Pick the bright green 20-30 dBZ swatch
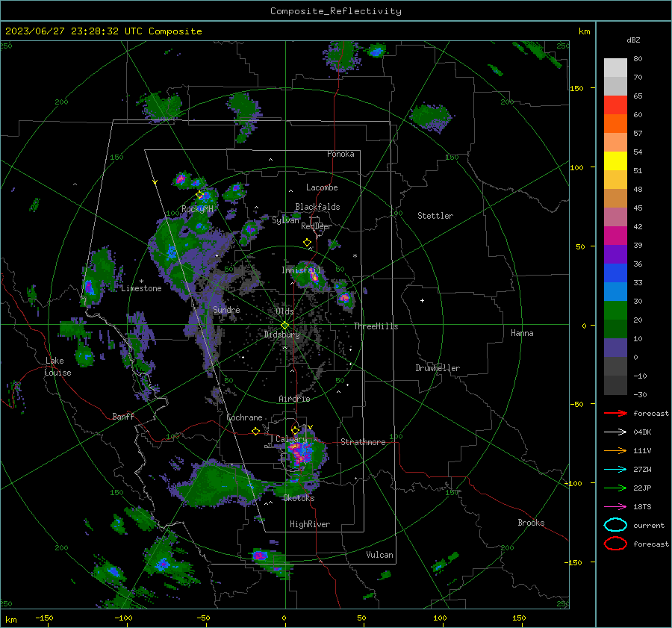672x628 pixels. pos(615,311)
